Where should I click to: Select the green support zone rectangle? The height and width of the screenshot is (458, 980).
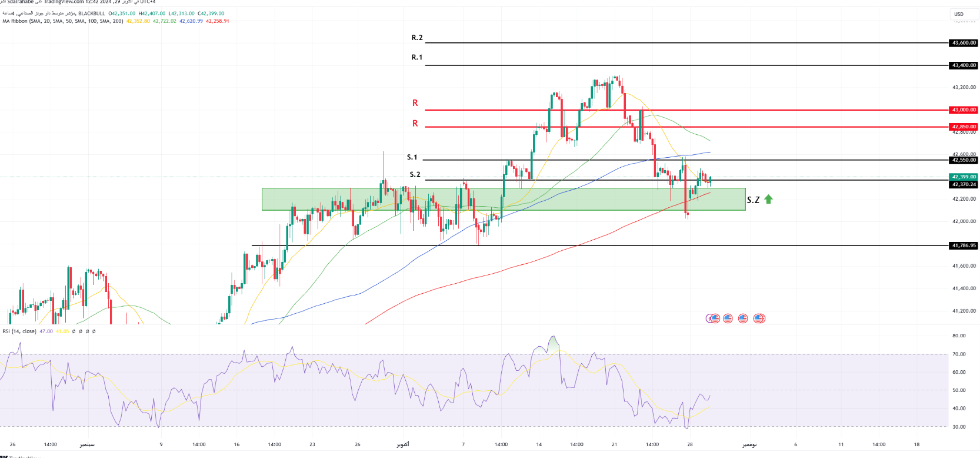point(504,200)
